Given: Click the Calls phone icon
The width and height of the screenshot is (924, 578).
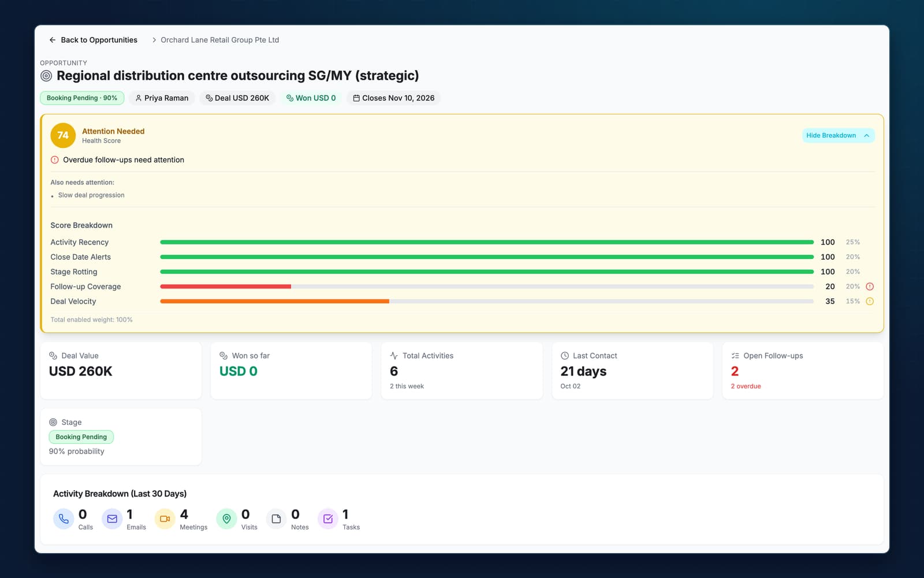Looking at the screenshot, I should tap(64, 519).
